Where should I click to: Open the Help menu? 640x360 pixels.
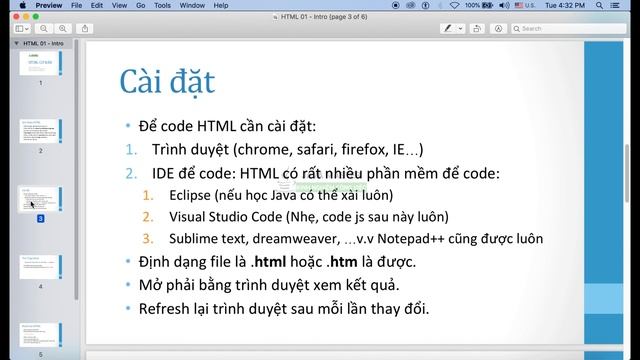point(220,5)
